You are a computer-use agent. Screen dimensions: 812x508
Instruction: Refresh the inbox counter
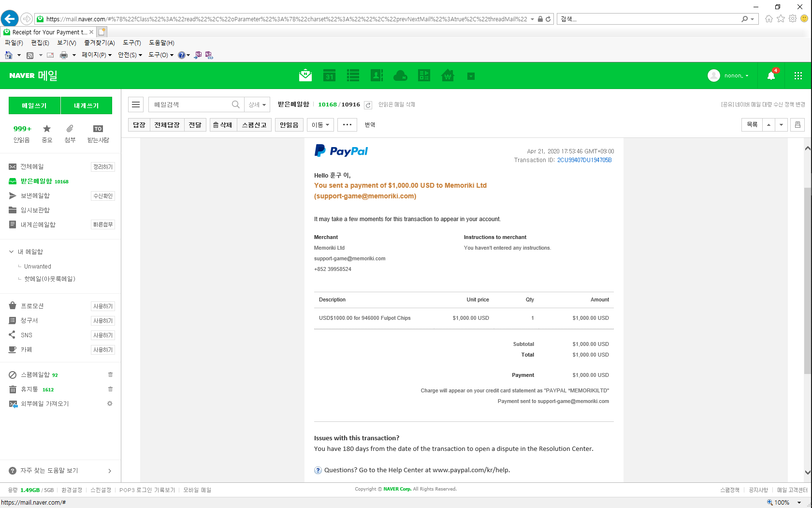tap(368, 105)
